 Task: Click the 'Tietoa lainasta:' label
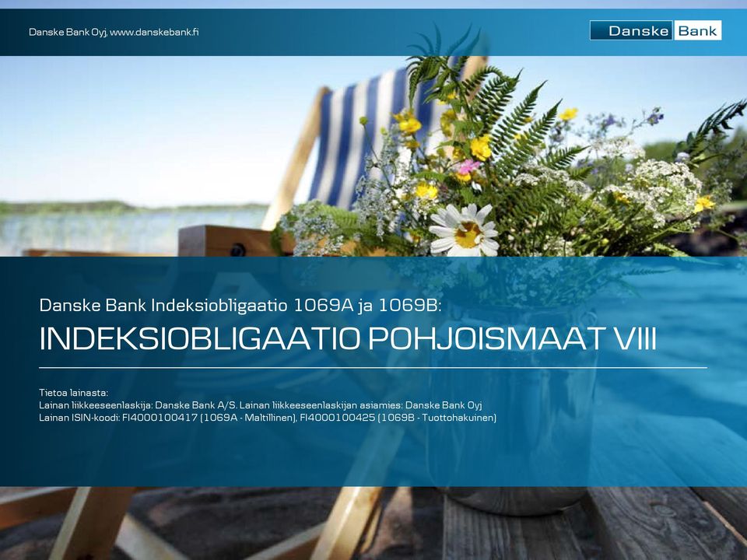(73, 393)
